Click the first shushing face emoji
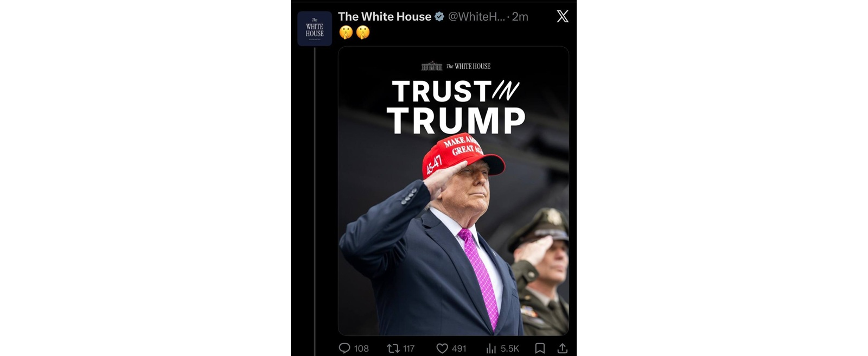Viewport: 868px width, 356px height. click(x=346, y=33)
